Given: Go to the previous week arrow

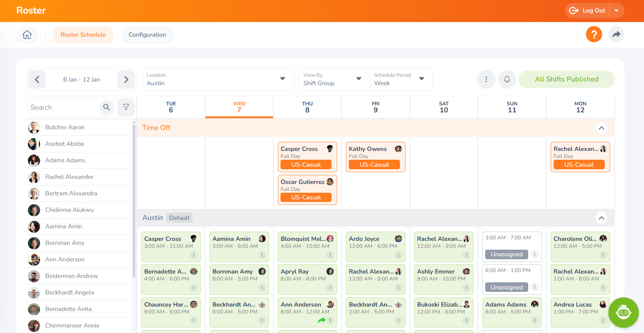Looking at the screenshot, I should pos(37,79).
